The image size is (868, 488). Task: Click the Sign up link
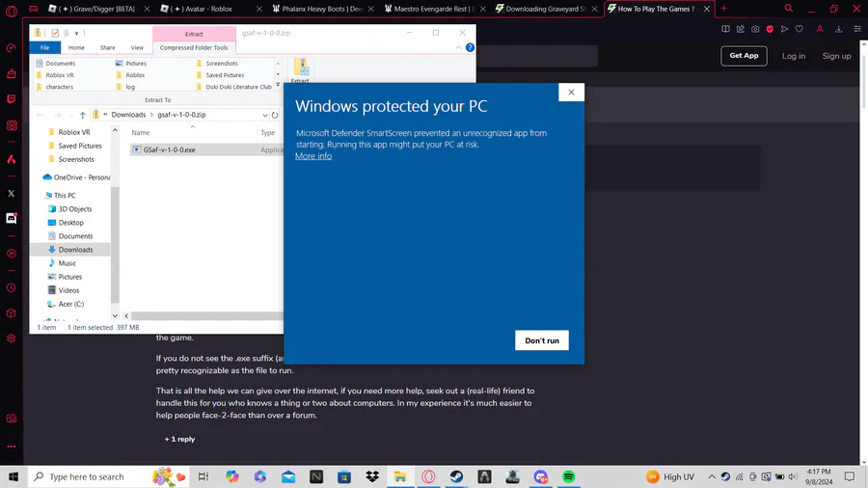pos(836,56)
